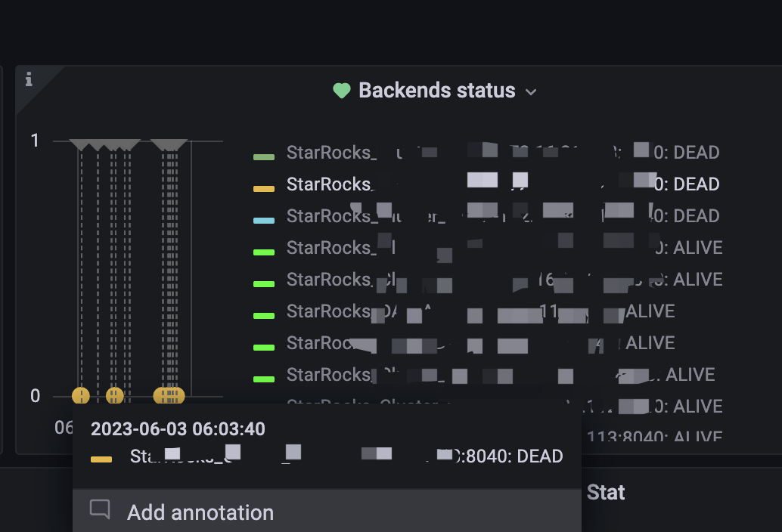
Task: Click the green heart alert icon
Action: click(342, 91)
